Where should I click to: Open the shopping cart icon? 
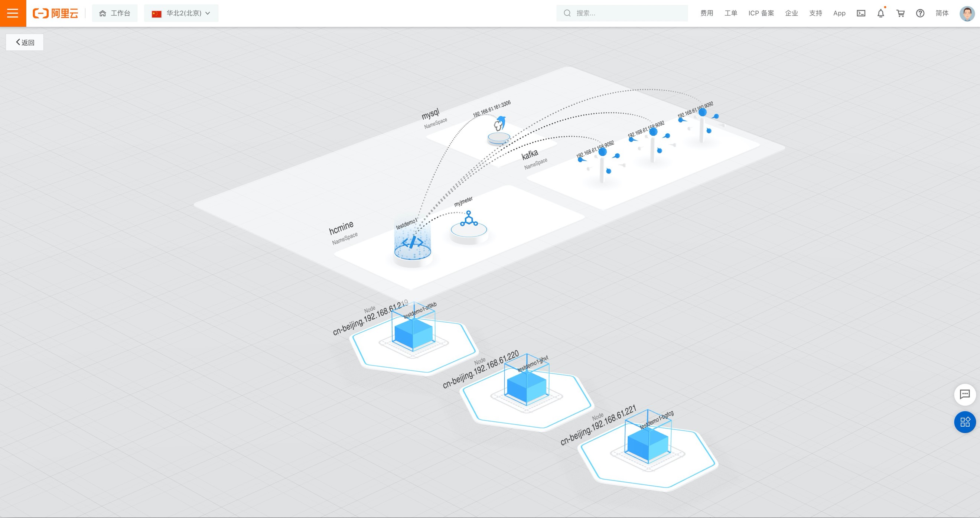point(901,13)
